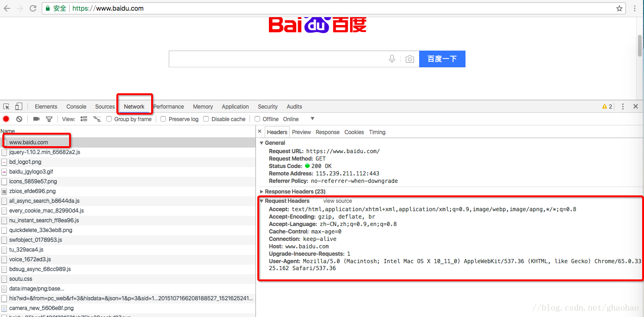The width and height of the screenshot is (644, 317).
Task: Activate Baidu voice search microphone
Action: coord(392,59)
